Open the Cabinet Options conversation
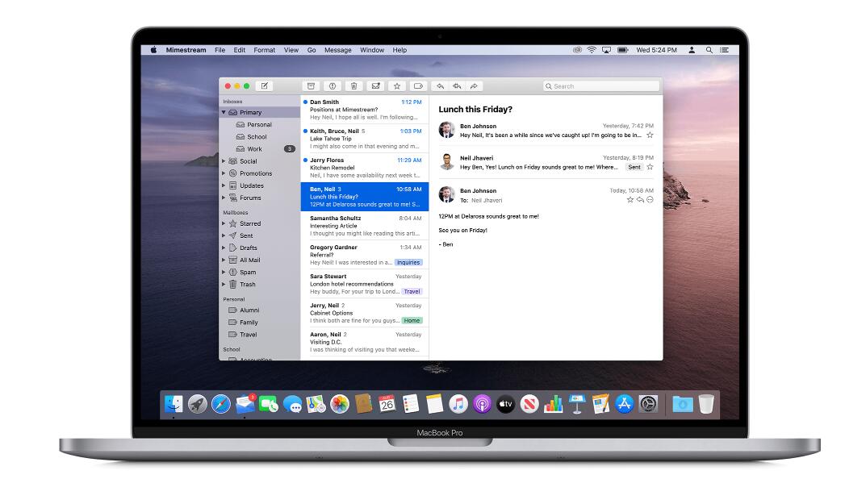 (365, 313)
